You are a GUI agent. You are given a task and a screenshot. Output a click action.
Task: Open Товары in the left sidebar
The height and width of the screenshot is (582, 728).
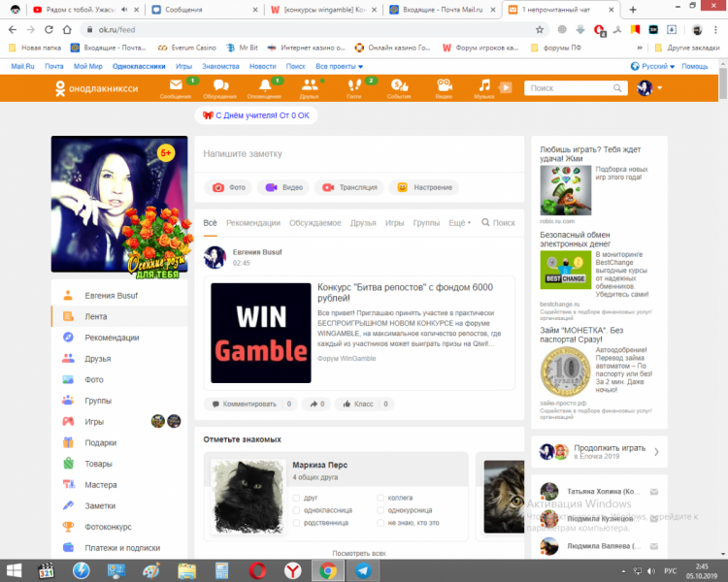119,464
